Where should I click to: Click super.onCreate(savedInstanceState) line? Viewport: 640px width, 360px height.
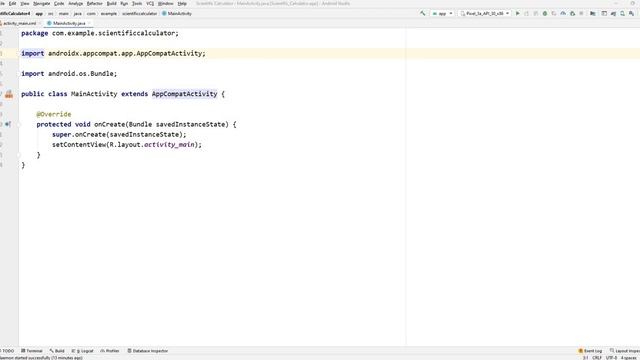pyautogui.click(x=119, y=134)
